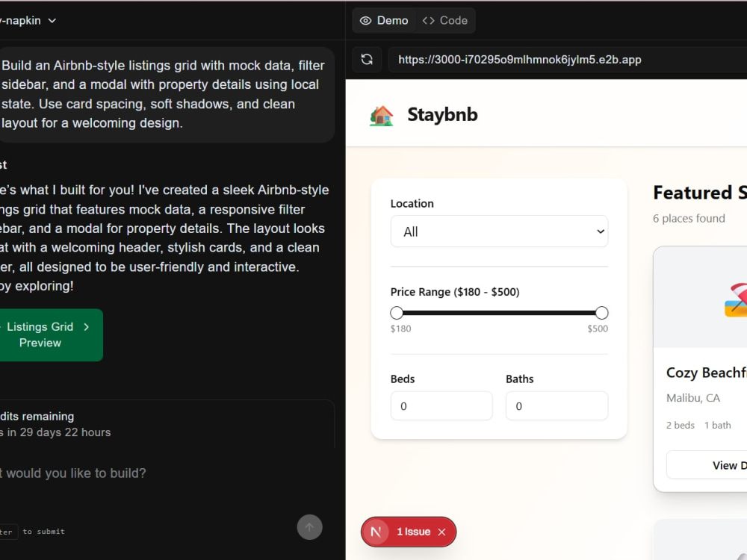The height and width of the screenshot is (560, 747).
Task: Open the Location dropdown set to All
Action: [x=499, y=231]
